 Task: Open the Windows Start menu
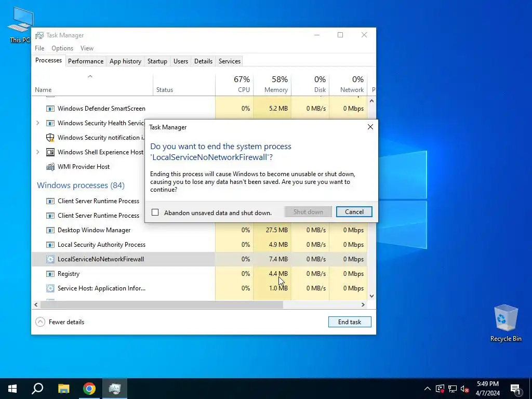[x=12, y=389]
